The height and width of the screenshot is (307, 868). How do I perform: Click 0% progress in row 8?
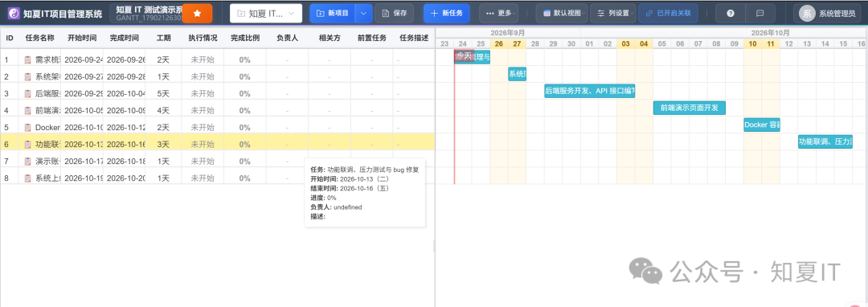click(244, 178)
